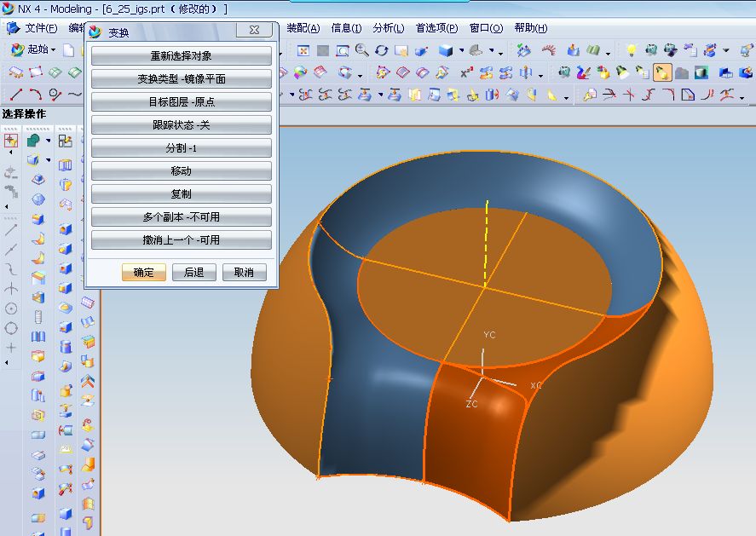
Task: Click the 变换类型-镜像平面 button
Action: 182,78
